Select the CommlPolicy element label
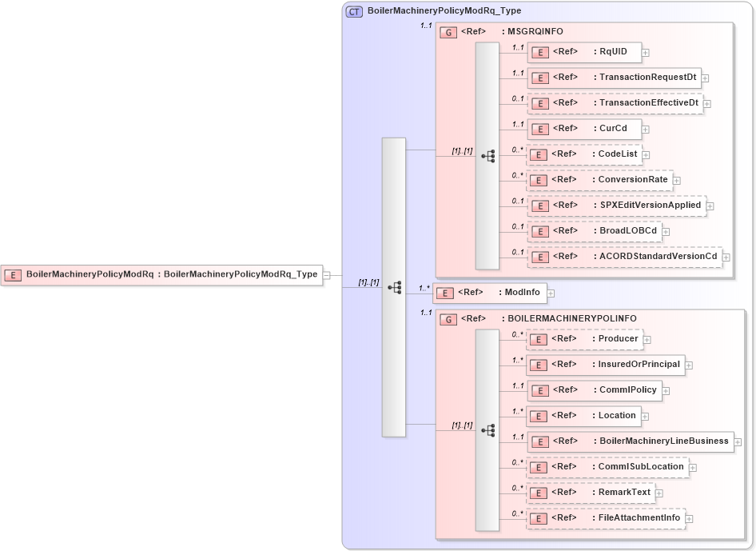 coord(625,390)
